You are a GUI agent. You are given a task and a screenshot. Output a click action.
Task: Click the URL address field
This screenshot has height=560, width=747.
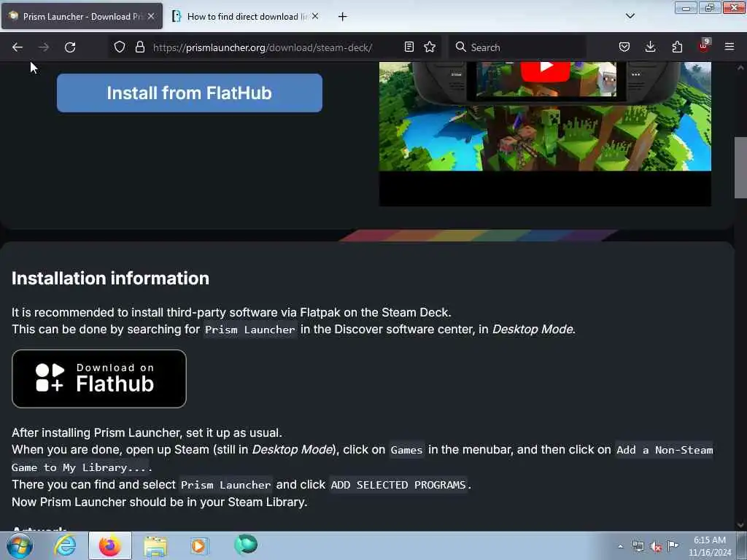[x=274, y=47]
